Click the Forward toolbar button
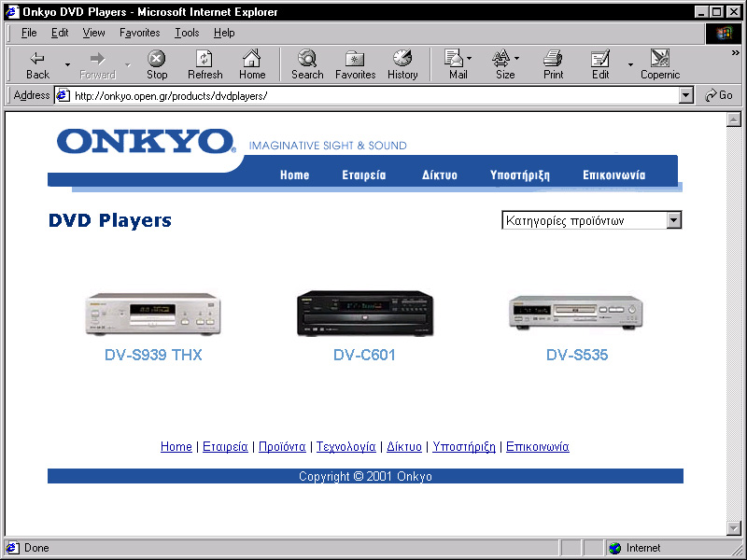 click(98, 64)
